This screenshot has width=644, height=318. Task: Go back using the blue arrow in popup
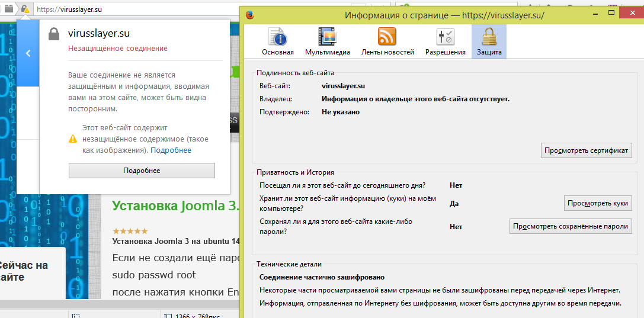pyautogui.click(x=28, y=53)
